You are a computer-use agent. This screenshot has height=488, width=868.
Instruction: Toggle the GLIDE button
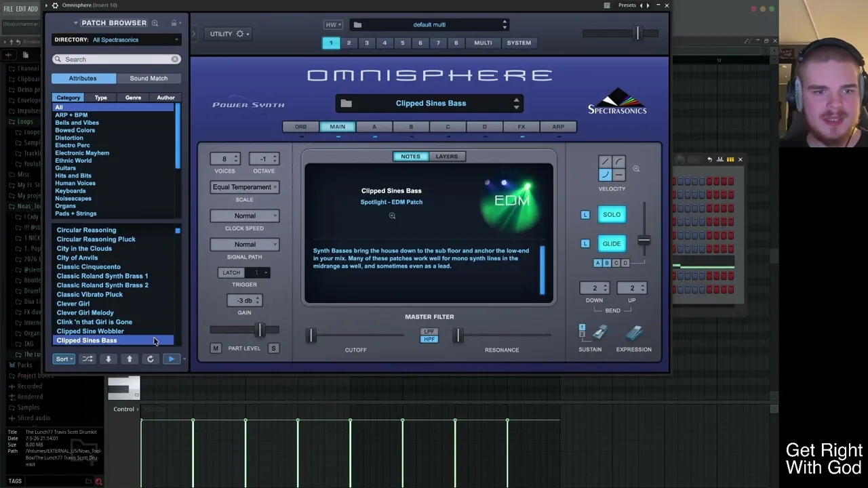612,244
